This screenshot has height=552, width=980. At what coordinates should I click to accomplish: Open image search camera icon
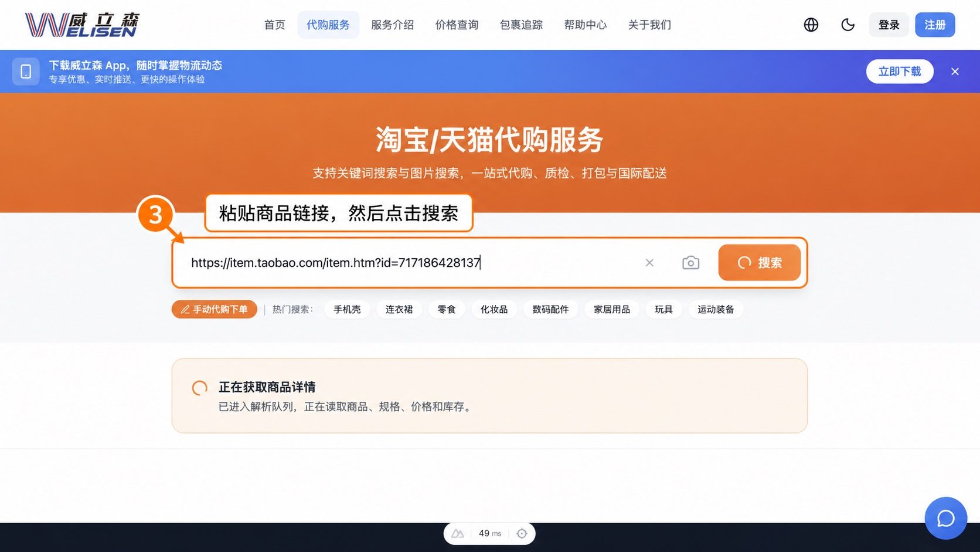[x=690, y=263]
